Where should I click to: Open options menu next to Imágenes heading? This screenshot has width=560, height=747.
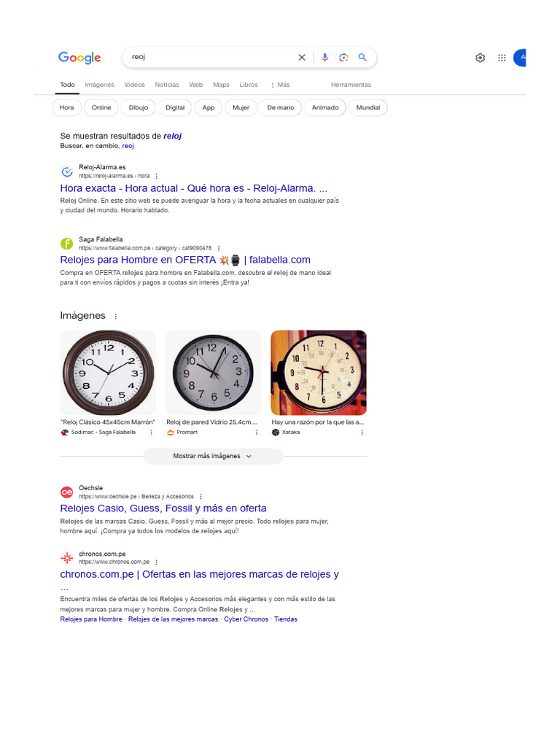[x=116, y=316]
